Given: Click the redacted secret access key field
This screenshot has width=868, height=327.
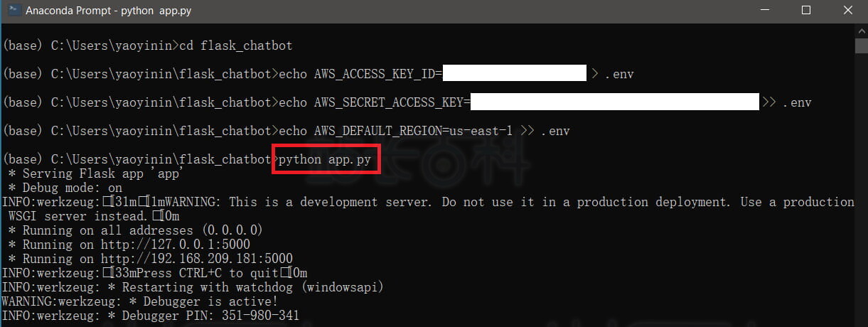Looking at the screenshot, I should coord(615,102).
